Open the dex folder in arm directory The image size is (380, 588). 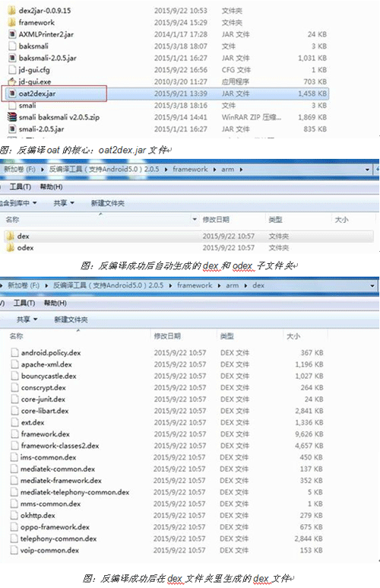pos(189,236)
